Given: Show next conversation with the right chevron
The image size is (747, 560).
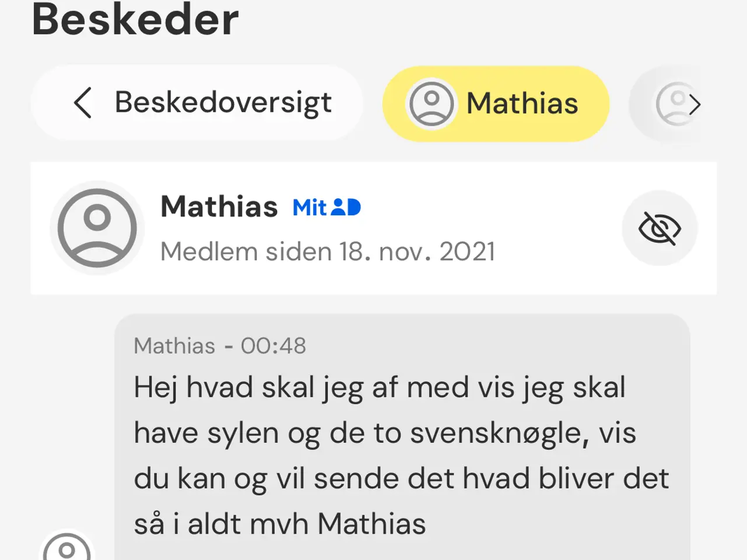Looking at the screenshot, I should 694,104.
